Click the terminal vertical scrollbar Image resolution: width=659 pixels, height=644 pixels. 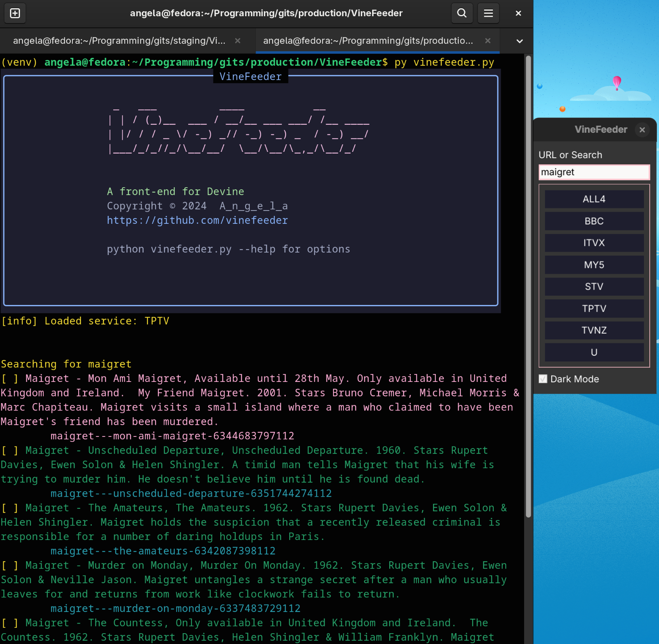click(x=528, y=287)
